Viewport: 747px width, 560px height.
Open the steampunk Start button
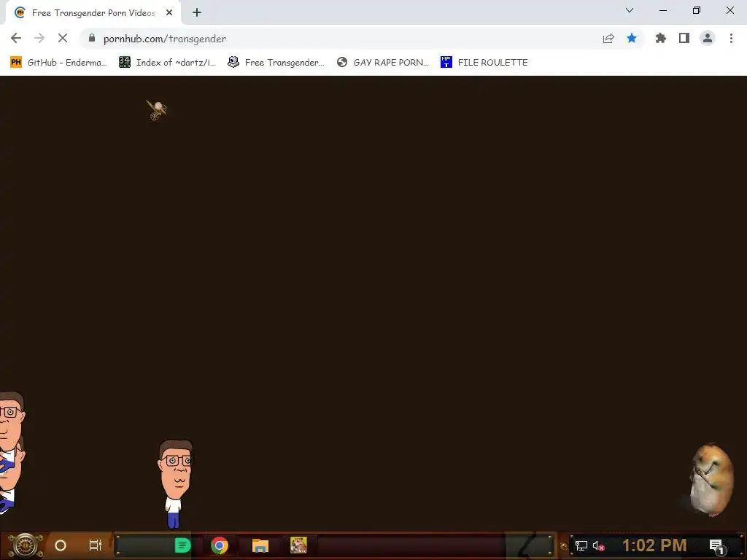tap(25, 545)
